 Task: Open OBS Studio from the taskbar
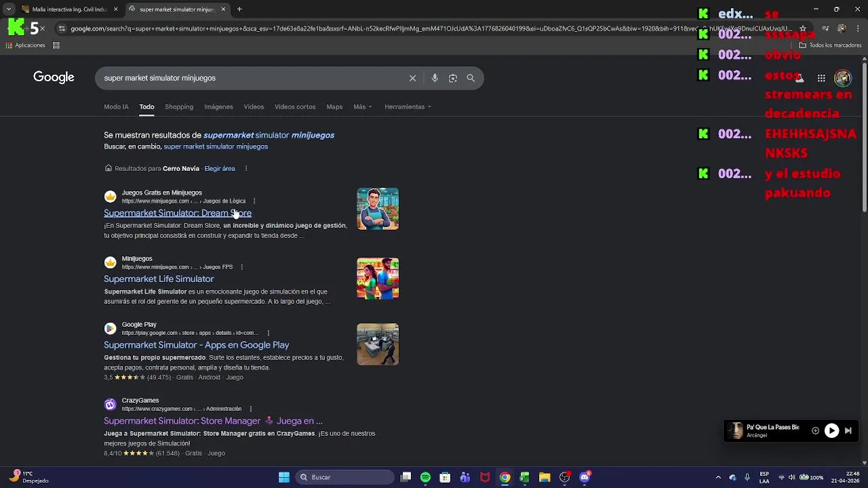(x=564, y=477)
